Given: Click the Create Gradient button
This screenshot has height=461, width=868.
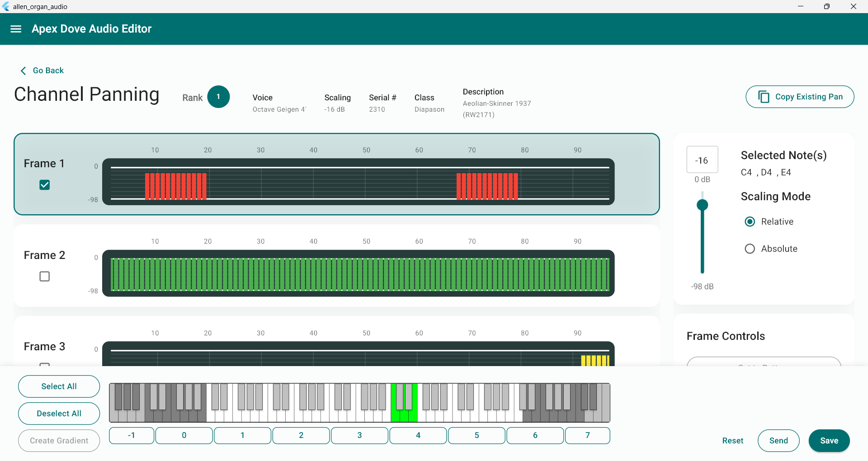Looking at the screenshot, I should click(x=59, y=441).
